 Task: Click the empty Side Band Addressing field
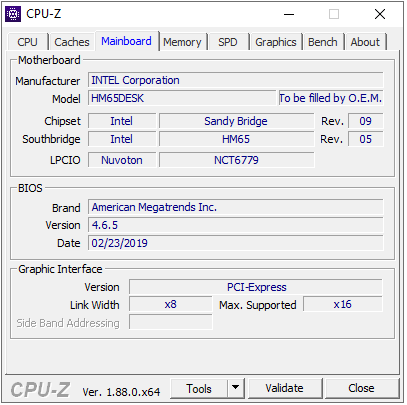(171, 322)
